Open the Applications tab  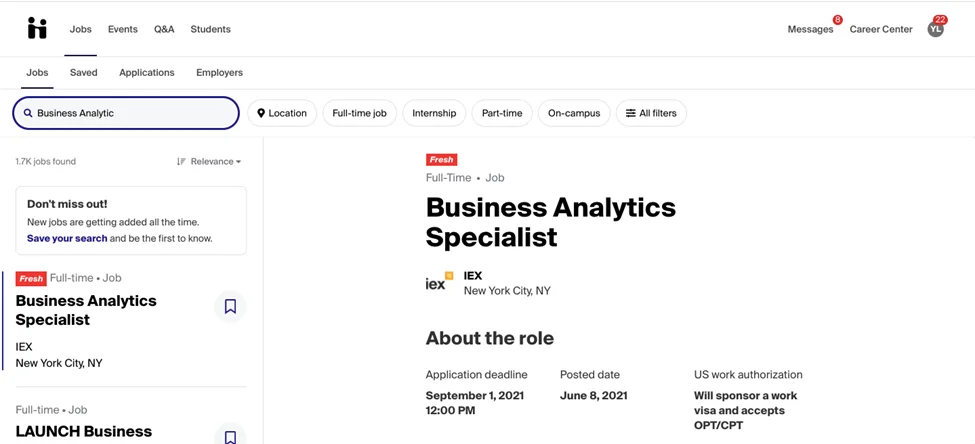pos(147,72)
